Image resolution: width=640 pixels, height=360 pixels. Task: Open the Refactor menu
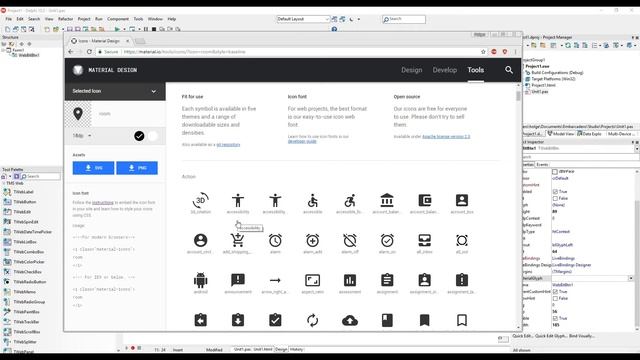65,19
